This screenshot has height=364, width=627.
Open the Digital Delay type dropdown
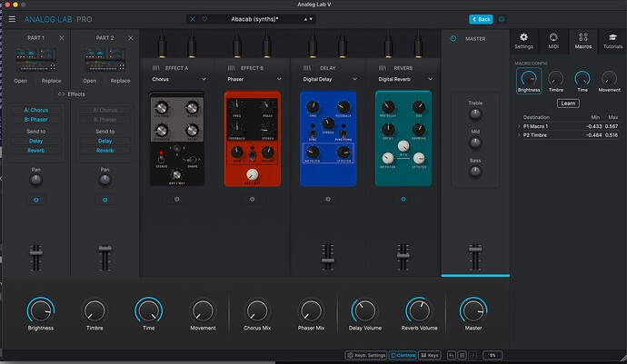tap(330, 79)
